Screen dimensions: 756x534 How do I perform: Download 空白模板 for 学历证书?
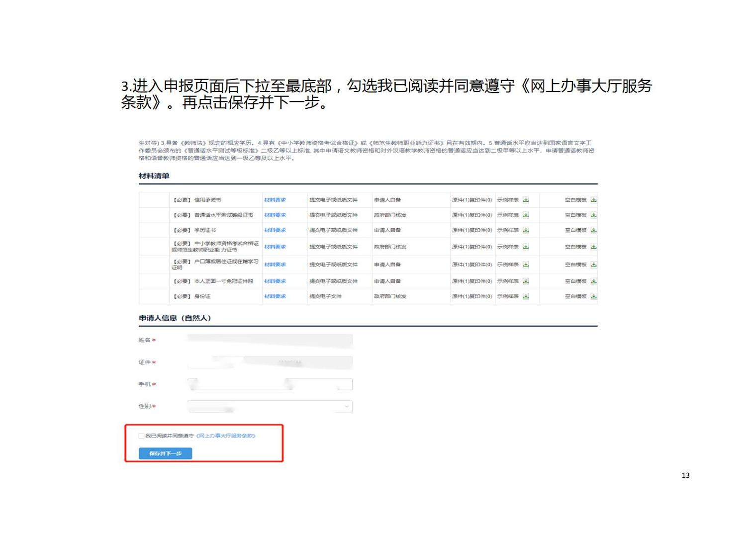click(x=593, y=230)
